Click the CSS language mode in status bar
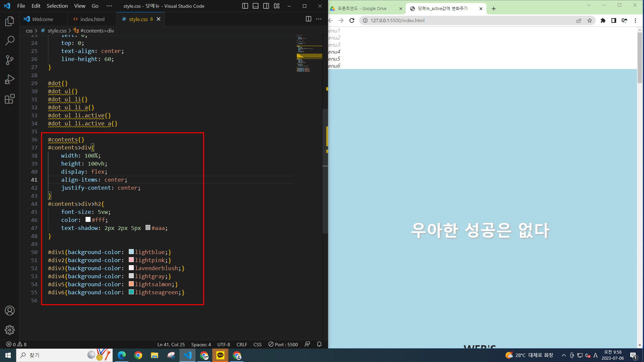The width and height of the screenshot is (644, 362). click(x=257, y=344)
